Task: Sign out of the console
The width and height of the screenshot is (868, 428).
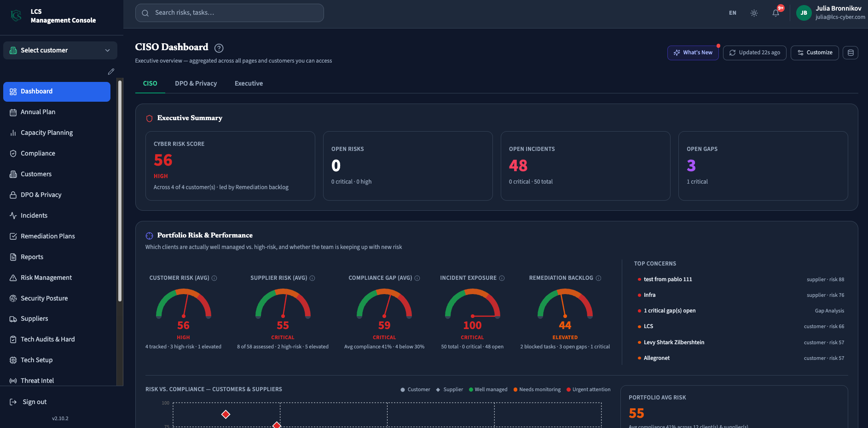Action: click(29, 402)
